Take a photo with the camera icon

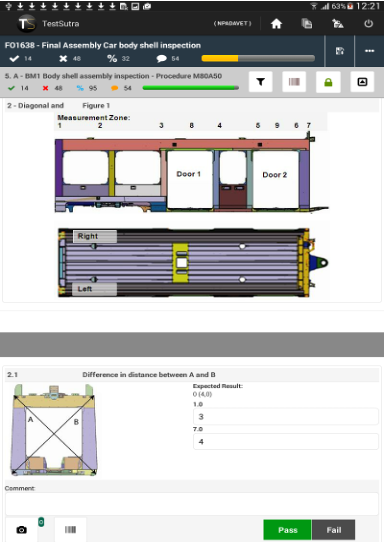coord(21,530)
